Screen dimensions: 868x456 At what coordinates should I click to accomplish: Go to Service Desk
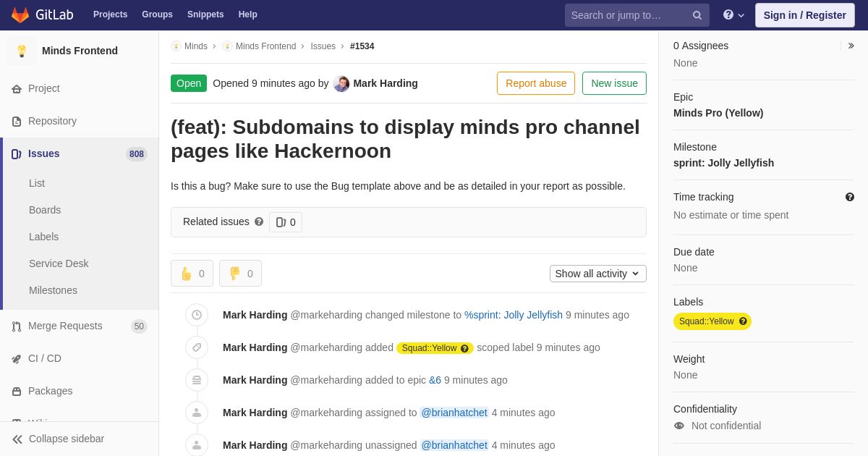click(x=59, y=263)
